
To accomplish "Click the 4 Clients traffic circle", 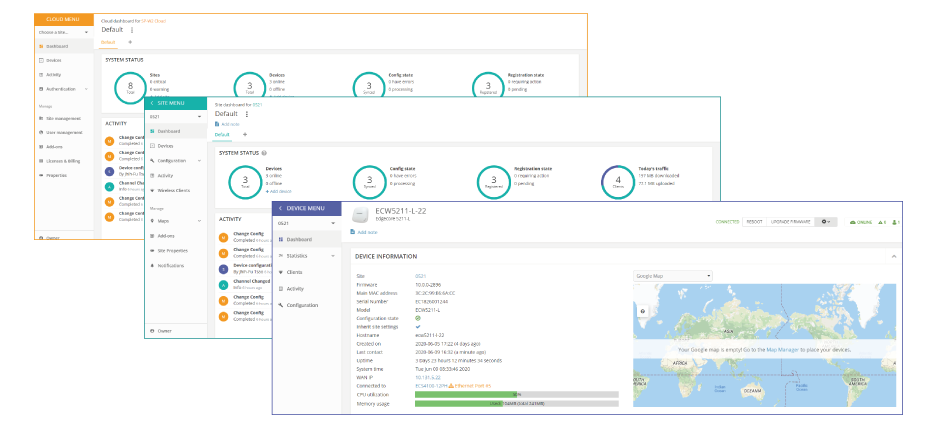I will click(x=617, y=181).
